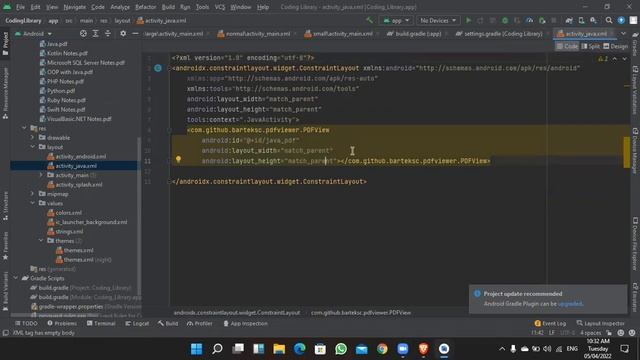The image size is (640, 360).
Task: Collapse the res folder
Action: pyautogui.click(x=24, y=128)
